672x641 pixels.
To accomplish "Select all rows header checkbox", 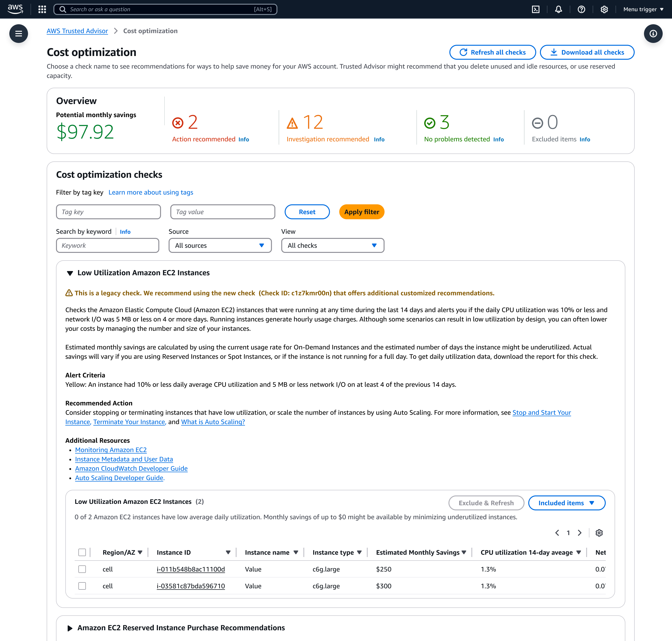I will click(82, 552).
